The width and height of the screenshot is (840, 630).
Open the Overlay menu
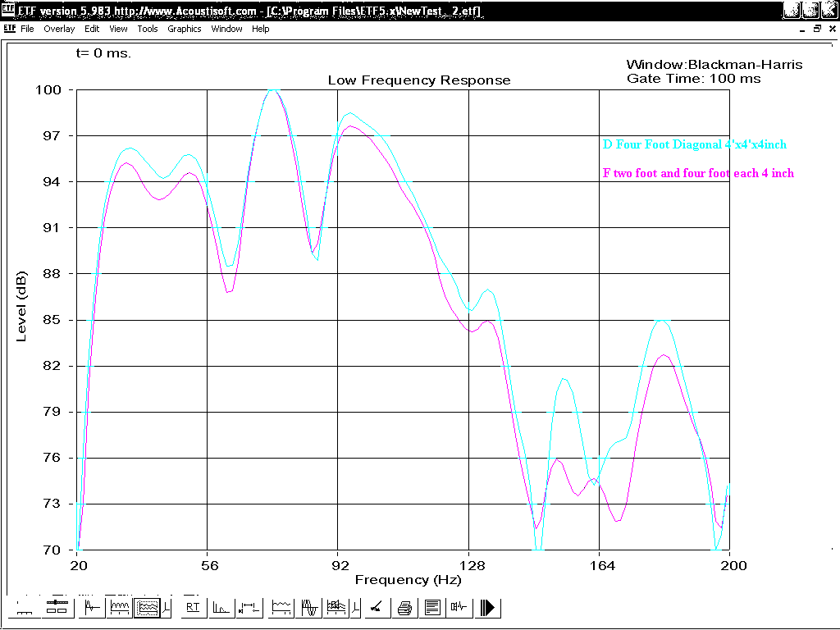click(59, 29)
